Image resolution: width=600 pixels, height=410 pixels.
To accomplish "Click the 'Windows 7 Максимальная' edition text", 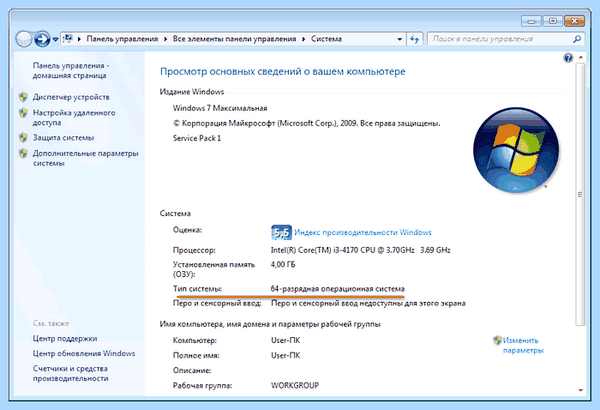I will pos(220,108).
